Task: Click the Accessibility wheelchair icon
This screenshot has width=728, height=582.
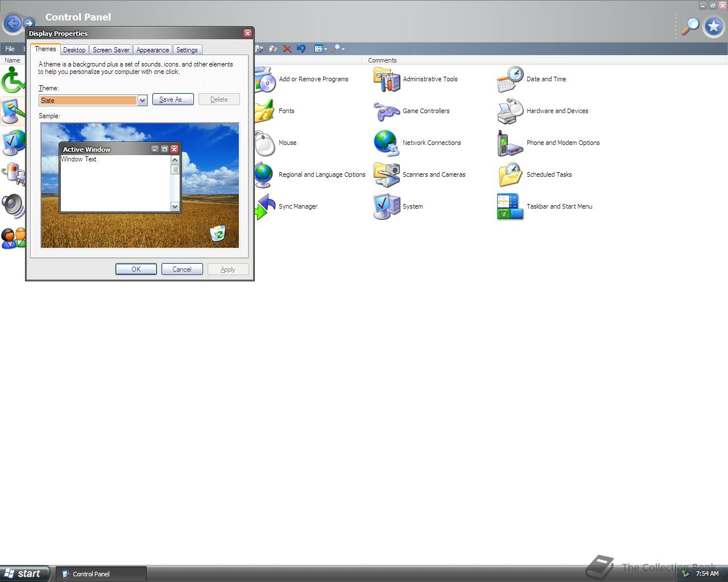Action: (13, 80)
